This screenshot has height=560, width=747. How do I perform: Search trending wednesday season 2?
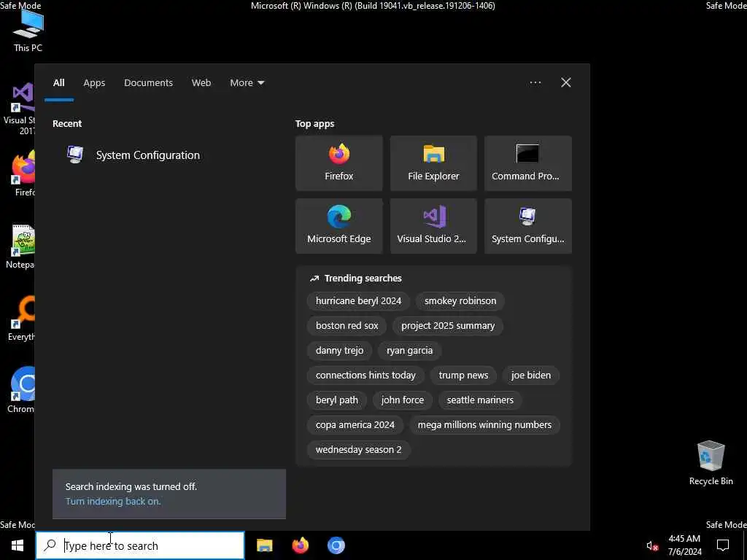pyautogui.click(x=358, y=449)
